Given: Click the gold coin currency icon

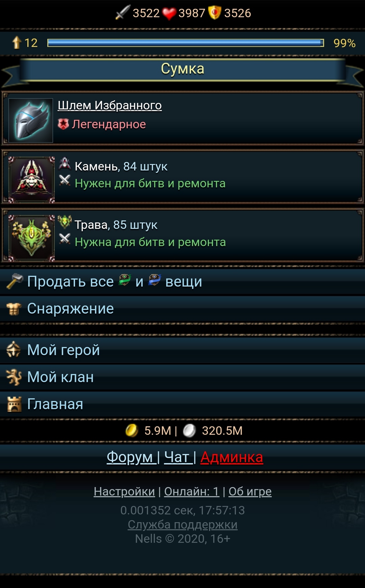Looking at the screenshot, I should (x=132, y=430).
